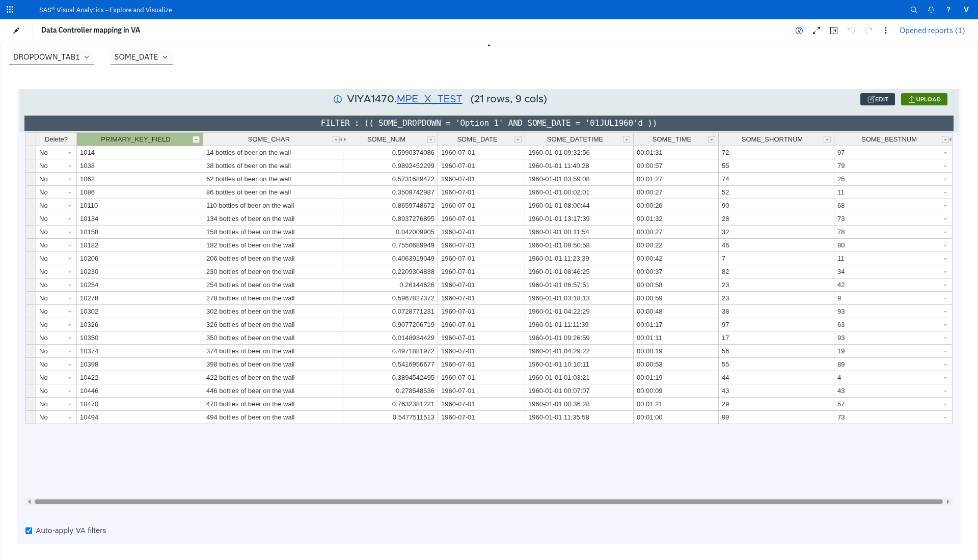Click the EDIT button
Viewport: 978px width, 560px height.
coord(878,99)
